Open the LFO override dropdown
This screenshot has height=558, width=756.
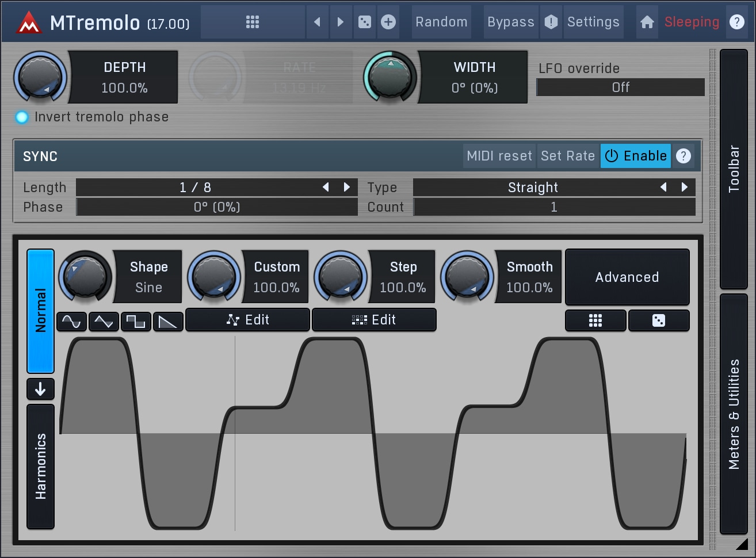coord(620,87)
